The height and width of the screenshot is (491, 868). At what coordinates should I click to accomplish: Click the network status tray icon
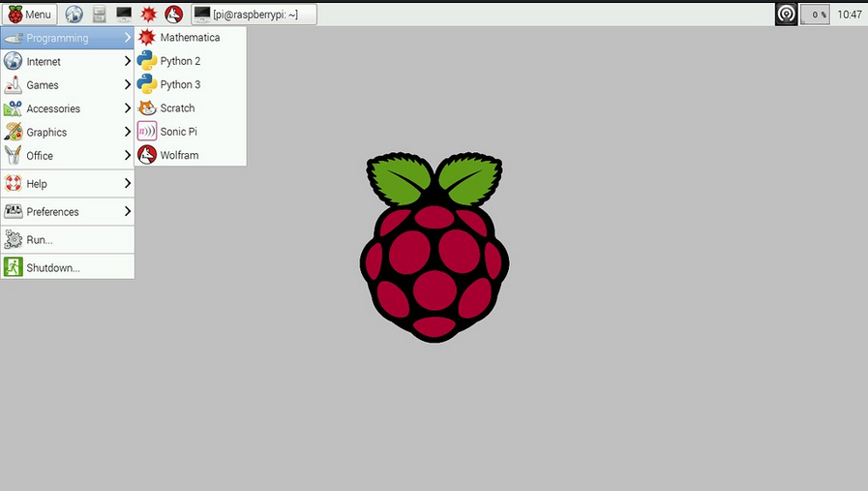[786, 15]
